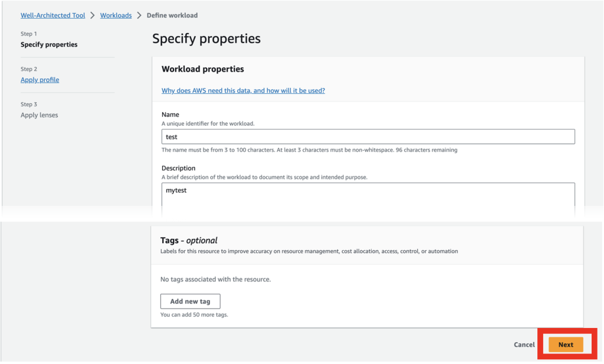The width and height of the screenshot is (604, 364).
Task: Click the 'No tags associated' message
Action: [x=215, y=279]
